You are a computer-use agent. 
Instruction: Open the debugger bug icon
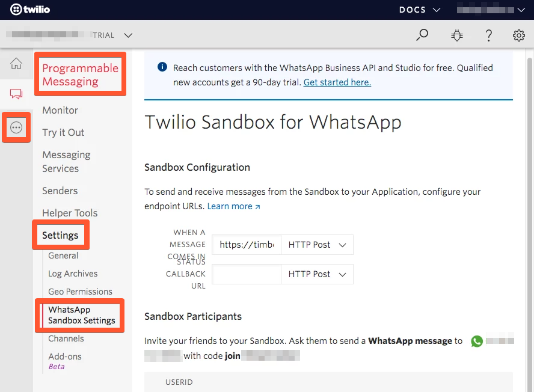(456, 35)
